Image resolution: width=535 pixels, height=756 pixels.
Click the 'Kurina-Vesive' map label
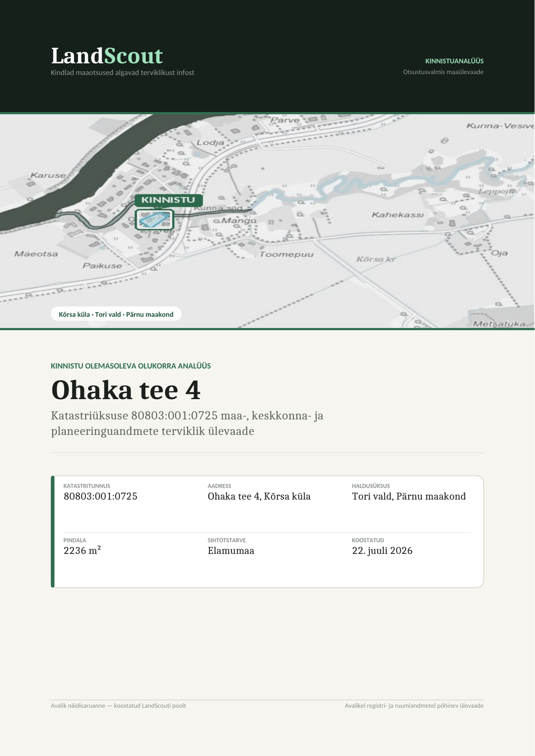coord(500,126)
